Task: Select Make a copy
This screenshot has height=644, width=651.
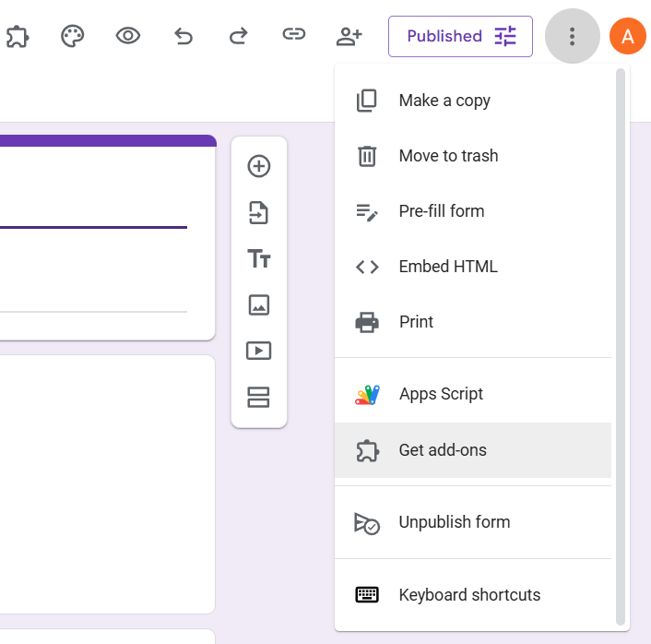Action: coord(444,101)
